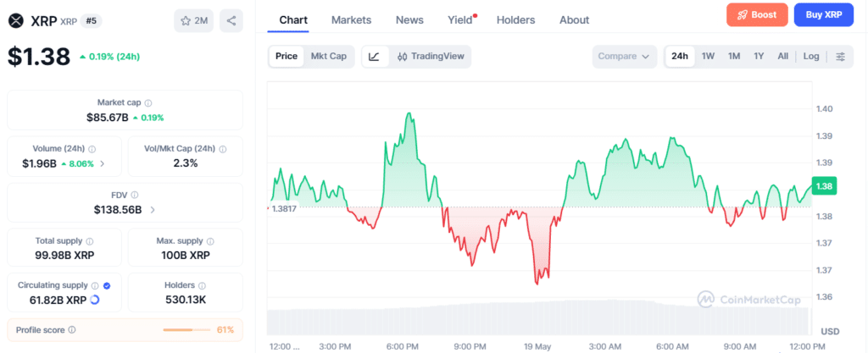868x353 pixels.
Task: Click the 61% profile score value
Action: 225,330
